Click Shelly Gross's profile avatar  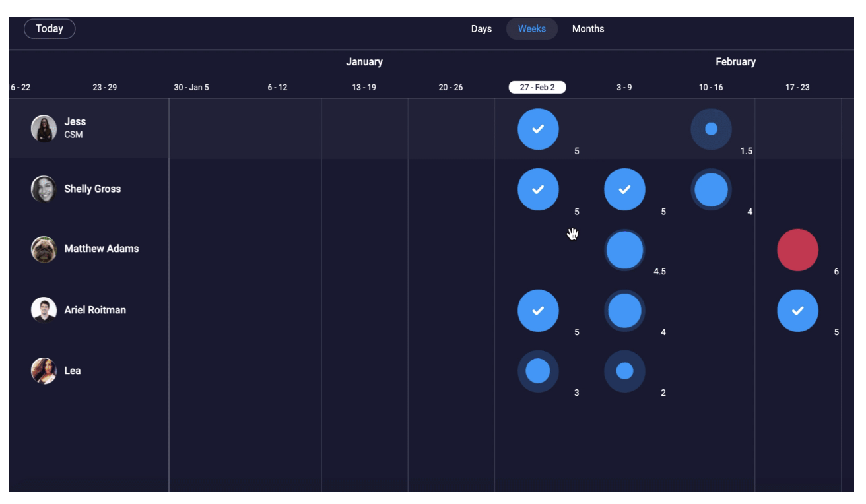44,189
